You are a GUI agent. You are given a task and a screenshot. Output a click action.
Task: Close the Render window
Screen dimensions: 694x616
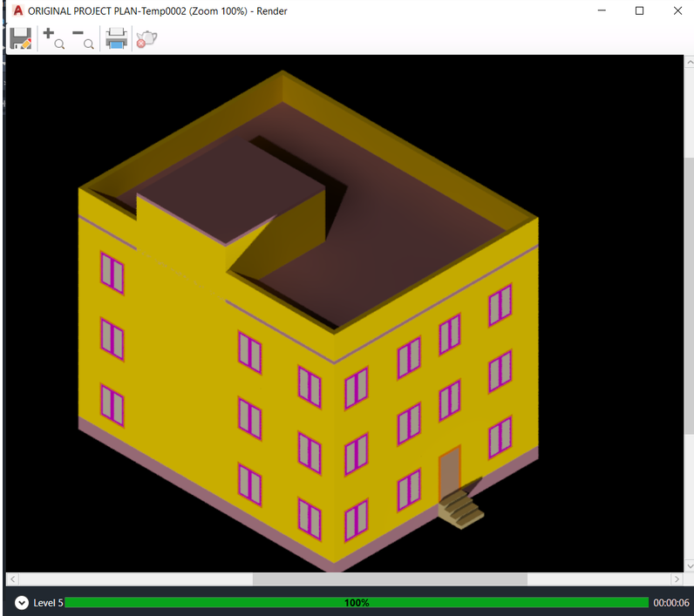click(677, 10)
